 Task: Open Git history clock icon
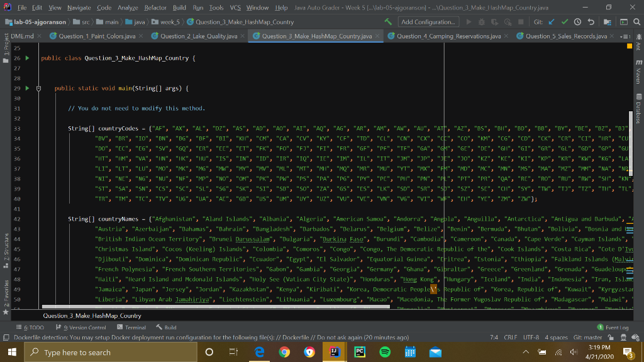(577, 21)
